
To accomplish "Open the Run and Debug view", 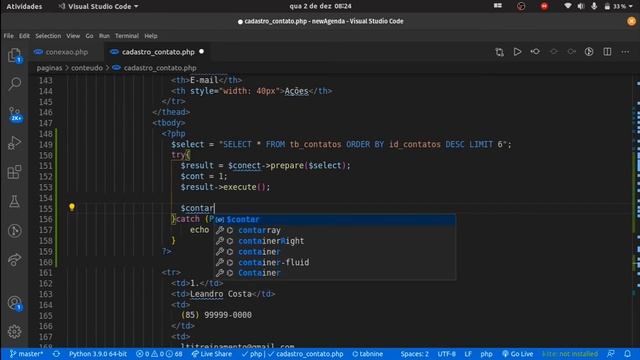I will tap(15, 143).
